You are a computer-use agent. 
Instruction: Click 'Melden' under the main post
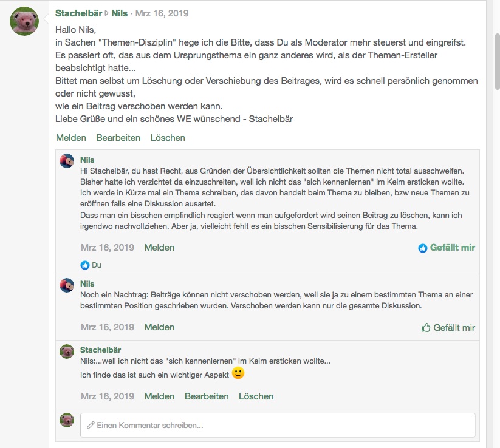[71, 138]
